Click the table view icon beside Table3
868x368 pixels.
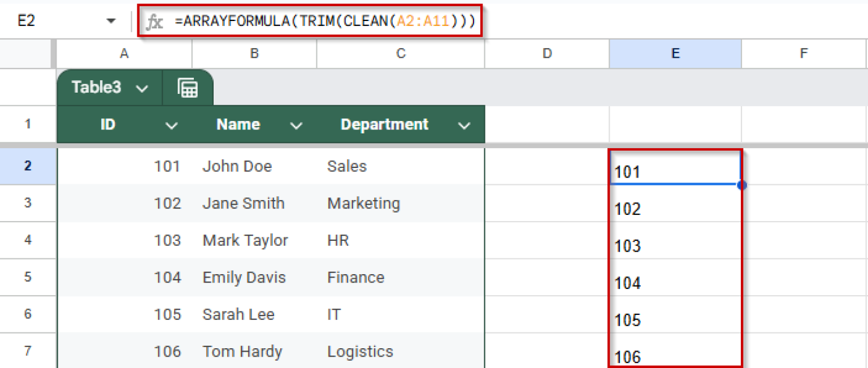[x=188, y=88]
